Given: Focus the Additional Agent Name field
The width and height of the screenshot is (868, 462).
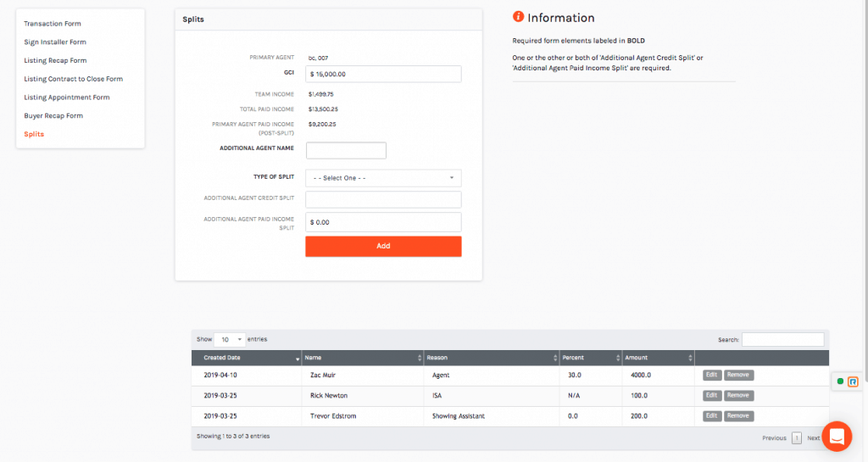Looking at the screenshot, I should pos(346,151).
